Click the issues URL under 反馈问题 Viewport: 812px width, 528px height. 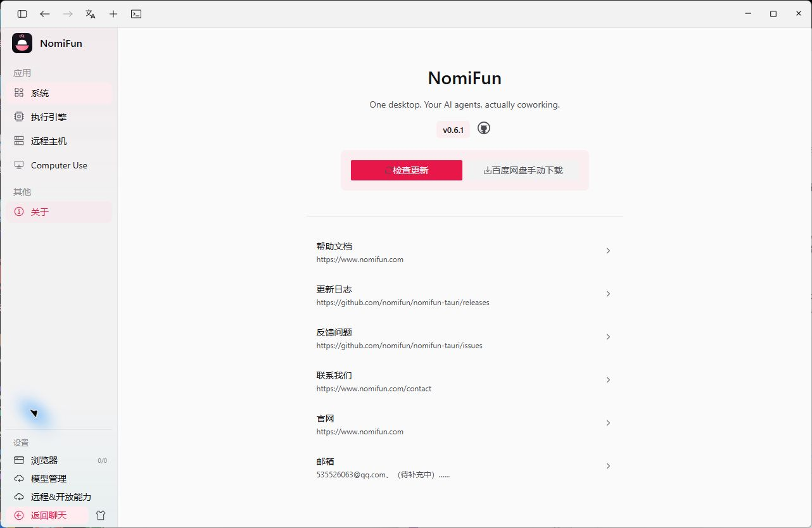point(400,346)
